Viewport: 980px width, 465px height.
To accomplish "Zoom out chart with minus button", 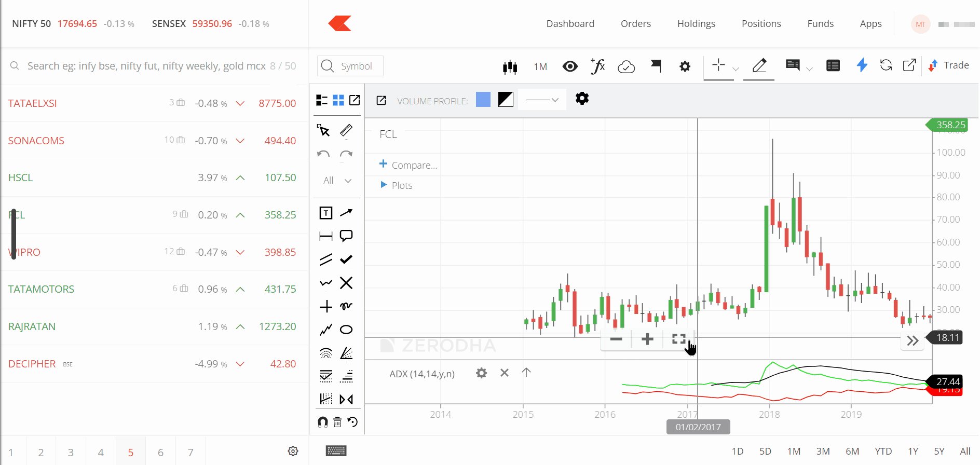I will click(x=616, y=339).
